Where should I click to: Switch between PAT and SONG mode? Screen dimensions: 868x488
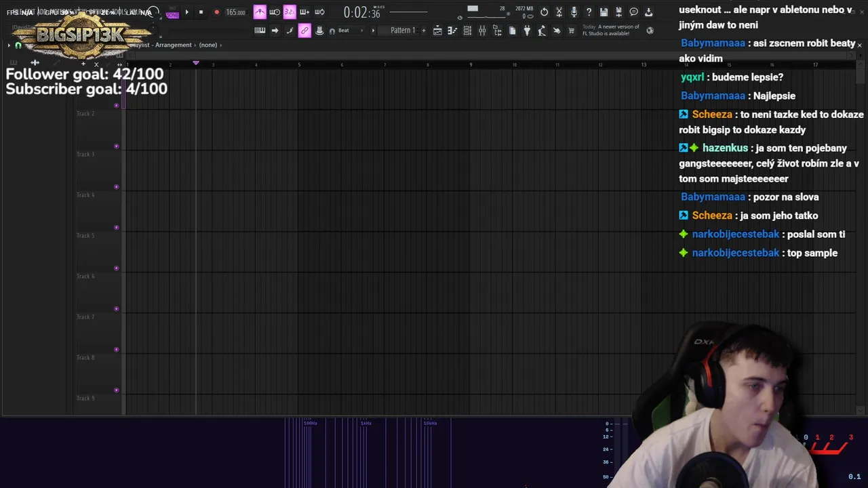(x=172, y=12)
